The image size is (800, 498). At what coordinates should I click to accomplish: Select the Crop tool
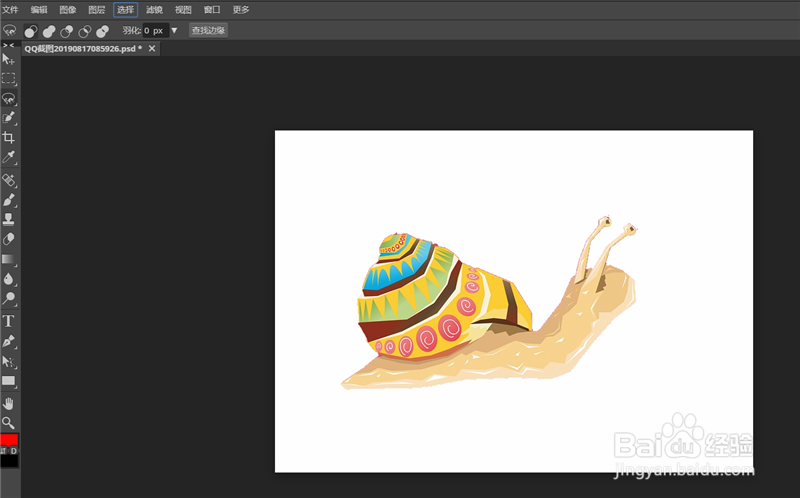[x=9, y=137]
